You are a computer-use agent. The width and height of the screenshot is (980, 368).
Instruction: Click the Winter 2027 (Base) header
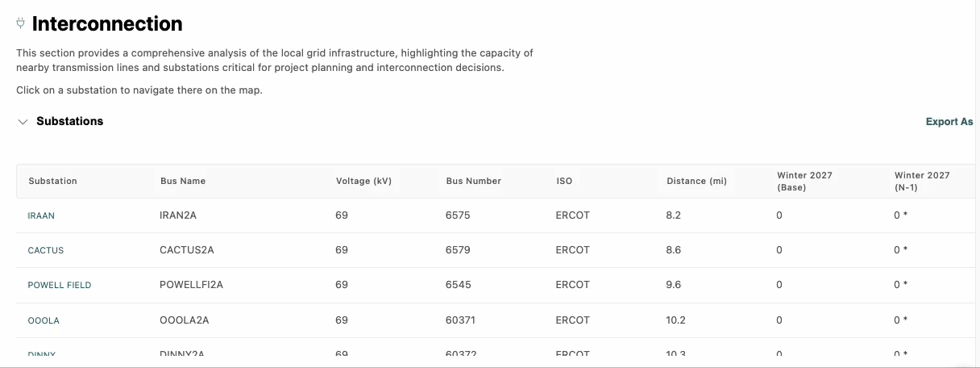(804, 181)
